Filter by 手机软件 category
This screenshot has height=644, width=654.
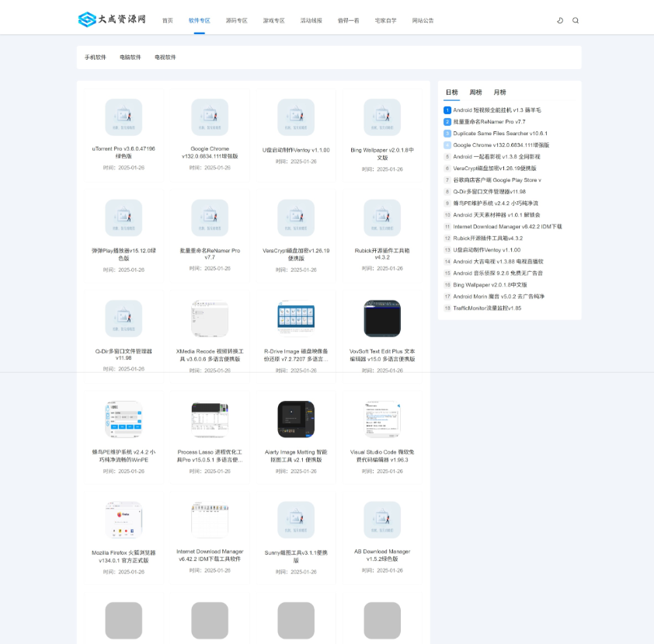tap(96, 57)
